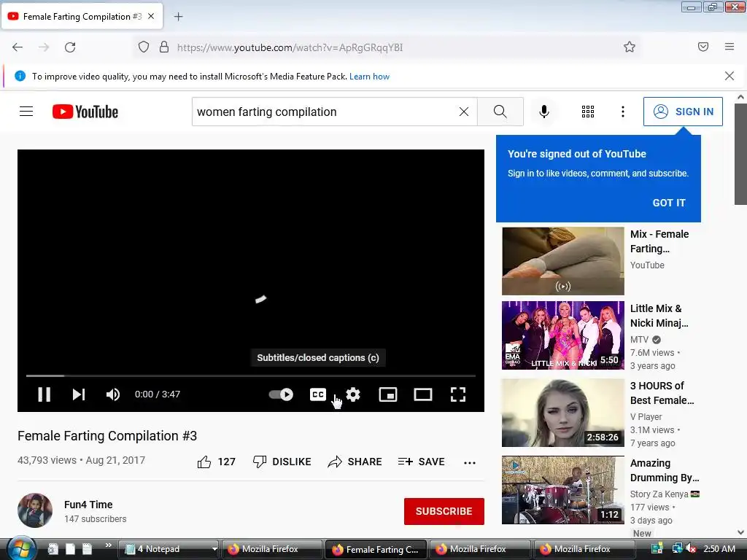Enable miniplayer mode

[x=388, y=394]
